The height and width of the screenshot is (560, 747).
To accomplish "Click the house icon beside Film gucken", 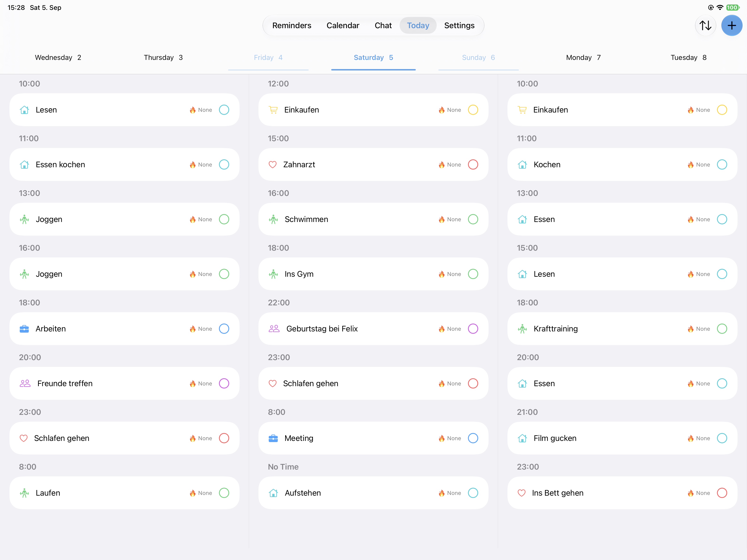I will 522,438.
